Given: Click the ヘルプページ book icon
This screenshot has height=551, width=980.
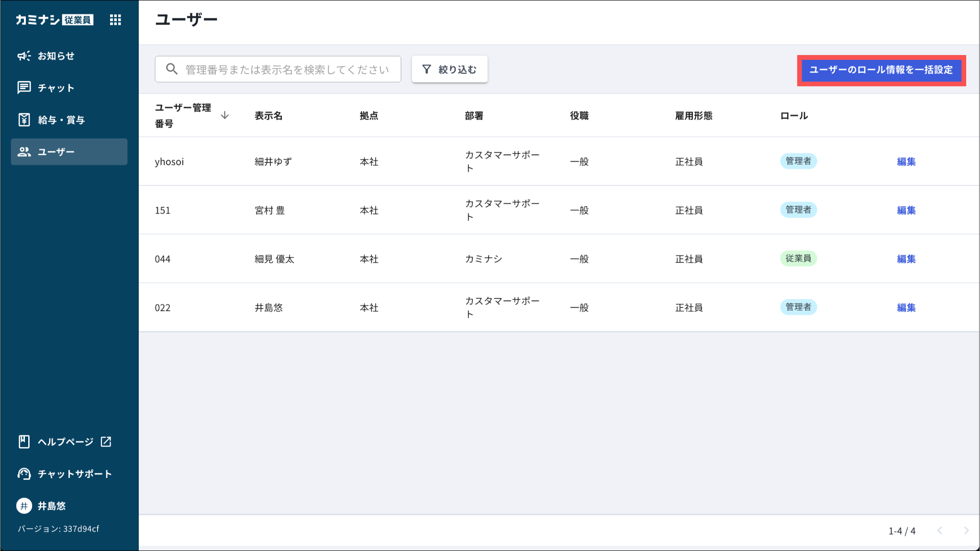Looking at the screenshot, I should click(24, 441).
